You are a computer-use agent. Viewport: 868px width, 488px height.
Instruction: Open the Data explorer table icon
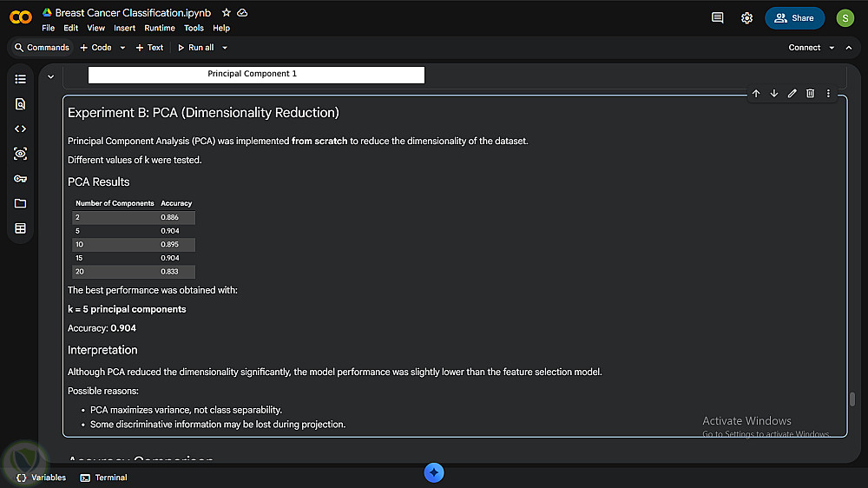[21, 228]
